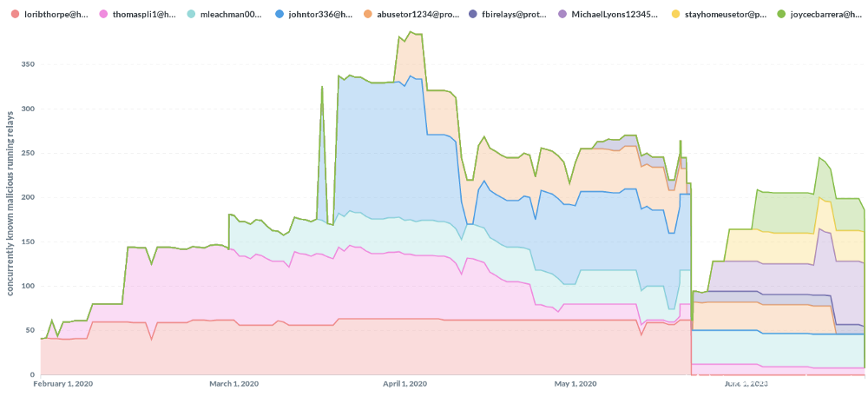Click the green joycecbarrera legend dot

[x=781, y=15]
